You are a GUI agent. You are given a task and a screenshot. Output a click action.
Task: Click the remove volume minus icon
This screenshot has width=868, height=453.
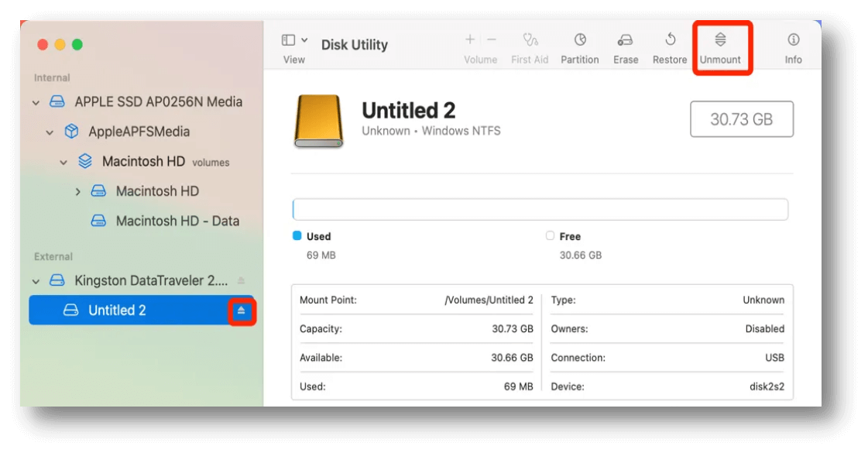point(492,39)
